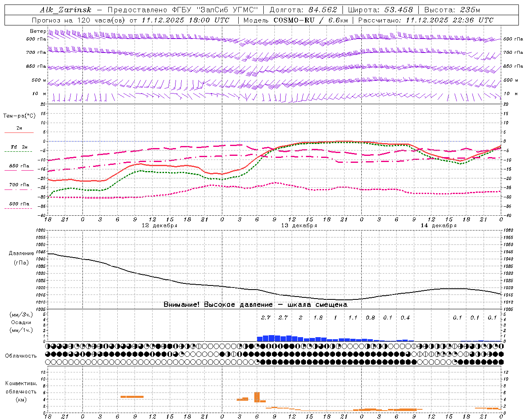Click the 14 декабря date label
525x420 pixels.
coord(438,226)
